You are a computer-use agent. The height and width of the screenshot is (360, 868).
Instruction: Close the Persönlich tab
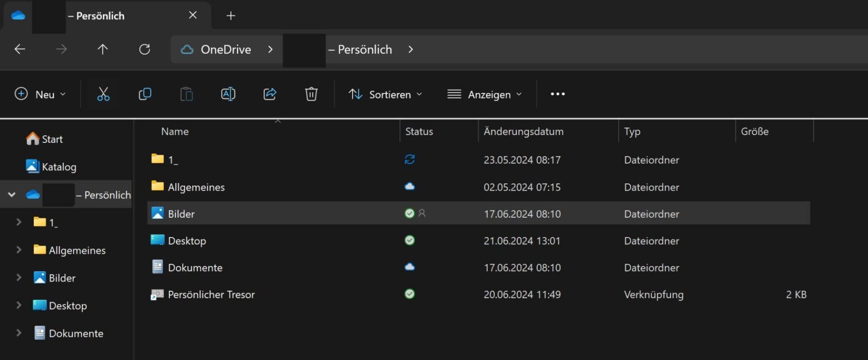[193, 15]
